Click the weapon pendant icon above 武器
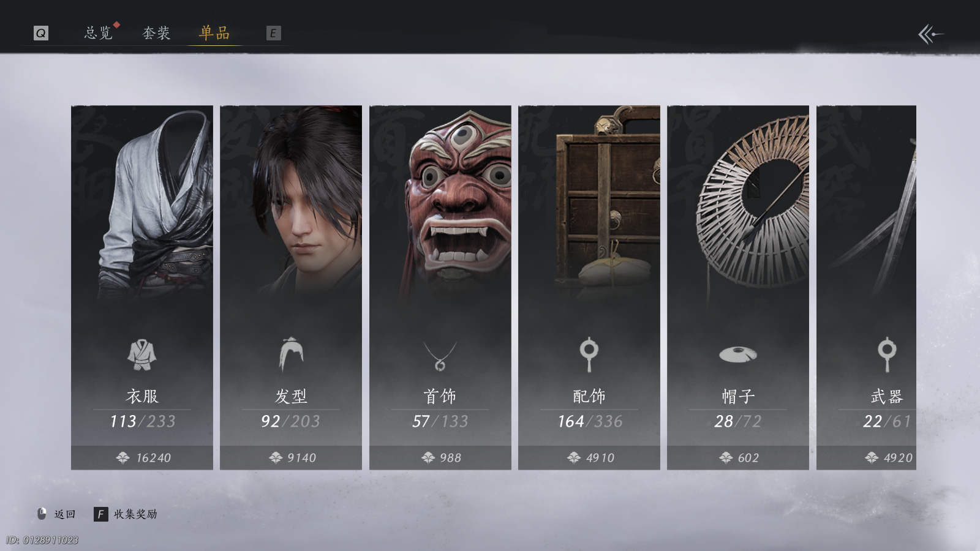This screenshot has width=980, height=551. point(887,354)
